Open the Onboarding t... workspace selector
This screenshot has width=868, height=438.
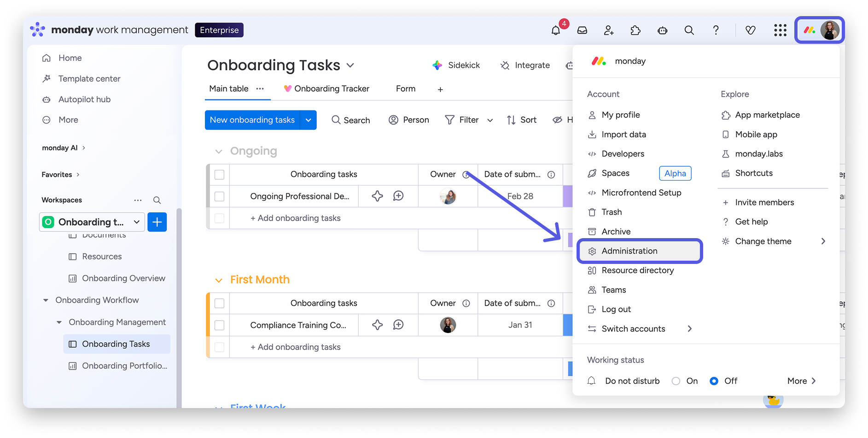point(92,222)
